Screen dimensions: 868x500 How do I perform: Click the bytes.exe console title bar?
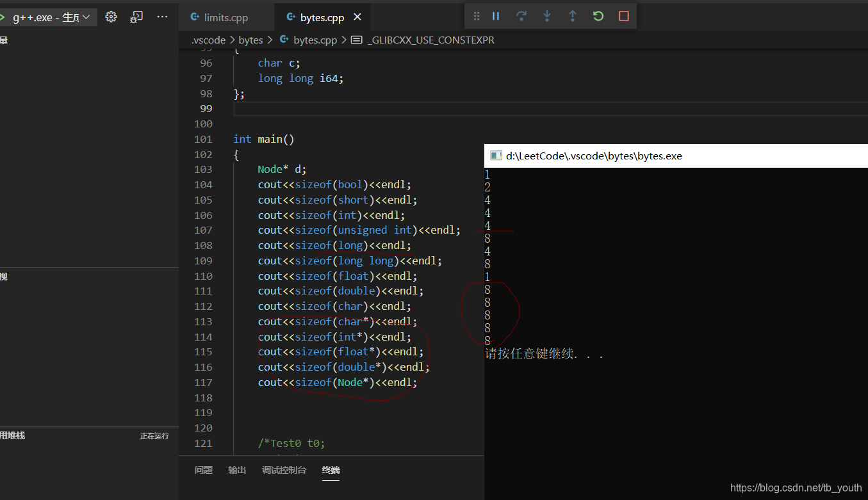click(x=676, y=156)
